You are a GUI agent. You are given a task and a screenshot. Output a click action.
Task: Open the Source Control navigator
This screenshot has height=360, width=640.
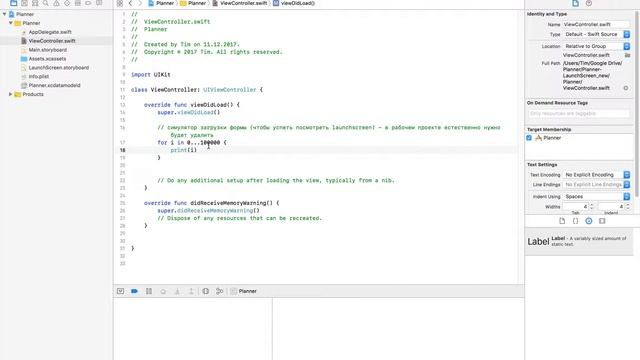point(24,3)
